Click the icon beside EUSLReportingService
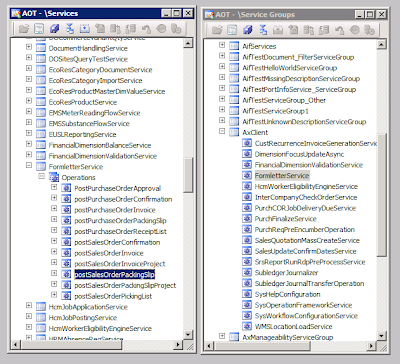This screenshot has width=400, height=364. click(x=41, y=134)
